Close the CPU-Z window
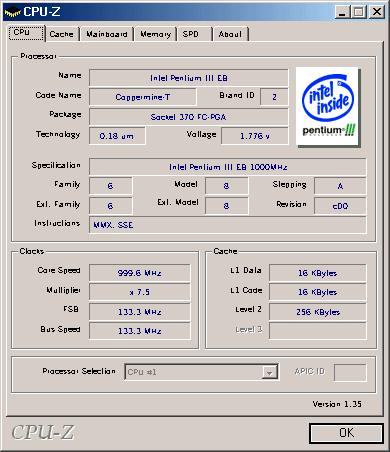This screenshot has height=452, width=390. point(377,12)
